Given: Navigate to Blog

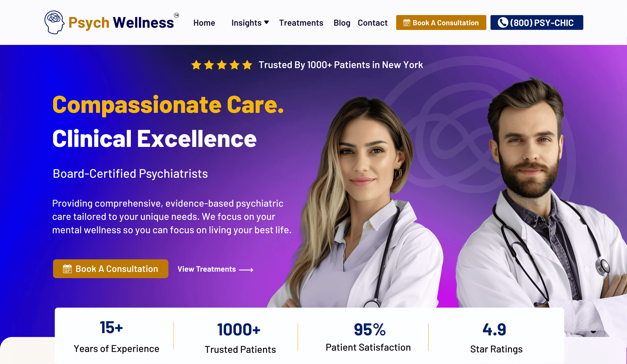Looking at the screenshot, I should click(342, 23).
